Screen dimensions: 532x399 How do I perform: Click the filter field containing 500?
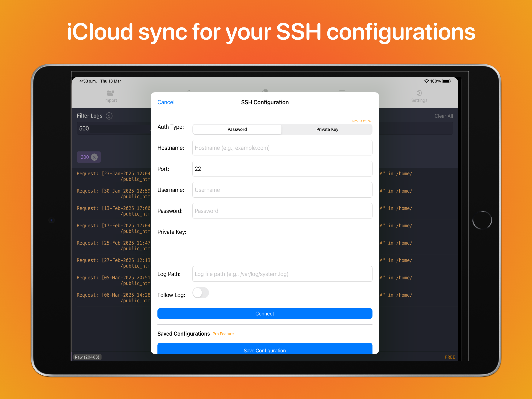point(114,128)
